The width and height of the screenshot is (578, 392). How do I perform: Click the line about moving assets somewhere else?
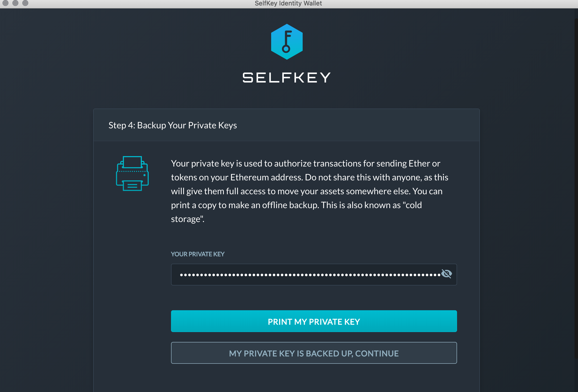307,191
